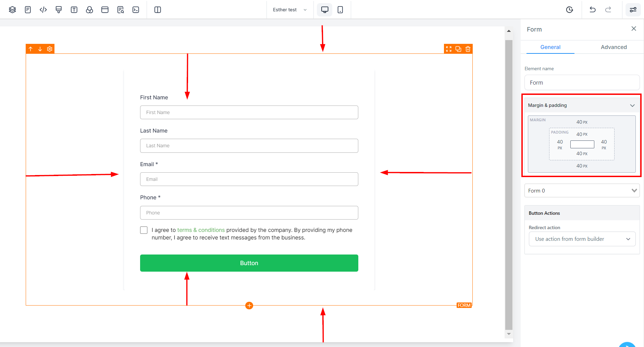
Task: Open the version history clock icon
Action: [x=569, y=10]
